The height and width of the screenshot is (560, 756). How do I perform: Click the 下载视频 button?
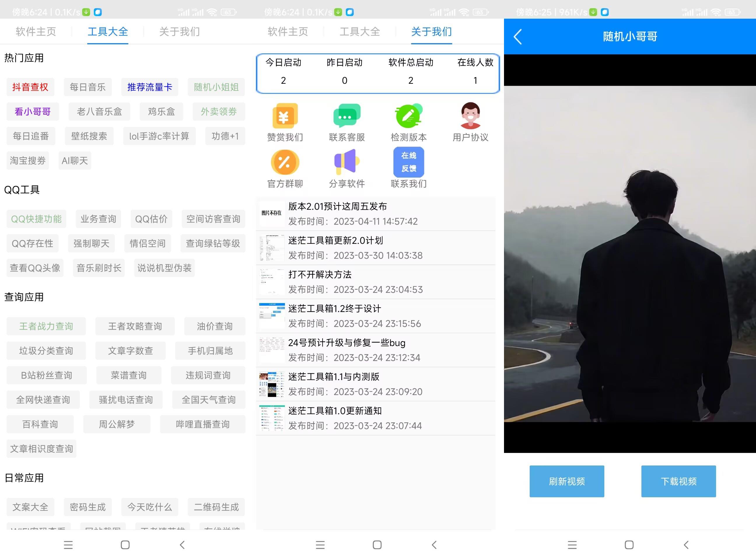tap(678, 481)
